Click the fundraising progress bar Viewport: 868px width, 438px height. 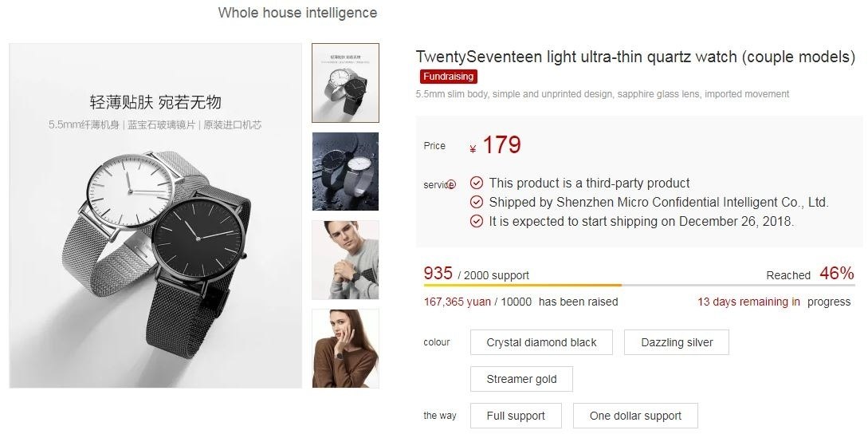pyautogui.click(x=638, y=285)
